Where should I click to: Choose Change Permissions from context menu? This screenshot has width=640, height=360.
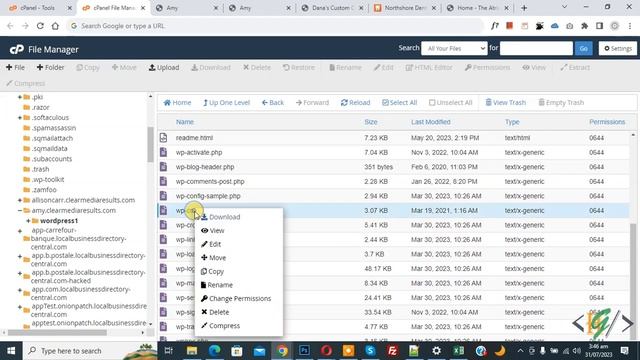(x=236, y=298)
